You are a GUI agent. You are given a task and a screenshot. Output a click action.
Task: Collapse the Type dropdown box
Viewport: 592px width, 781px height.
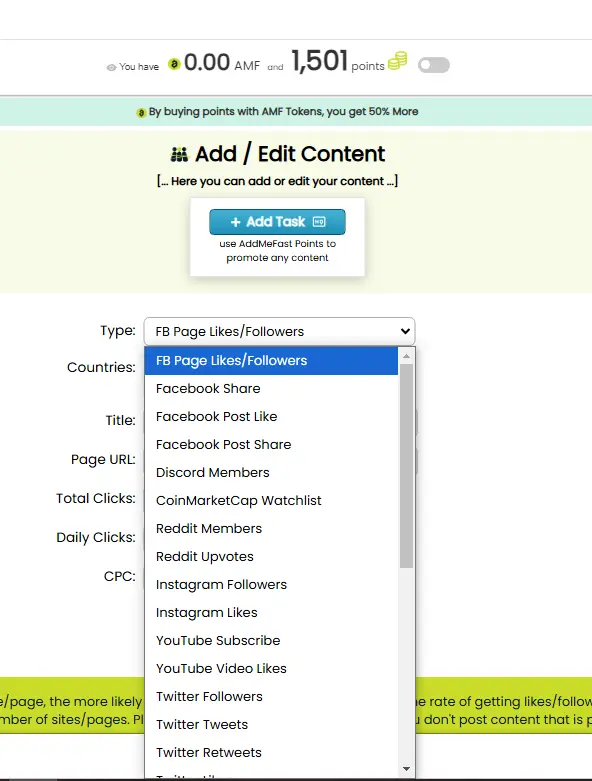point(279,331)
